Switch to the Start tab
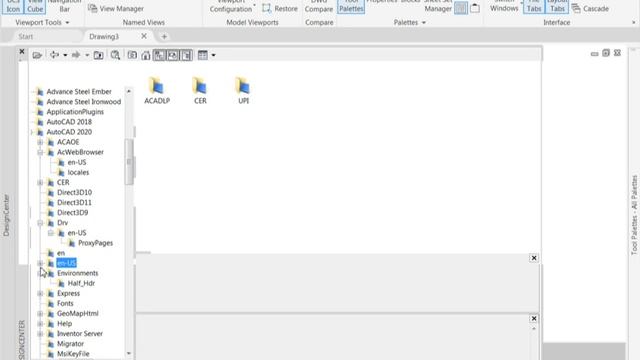Viewport: 640px width, 360px height. 26,37
